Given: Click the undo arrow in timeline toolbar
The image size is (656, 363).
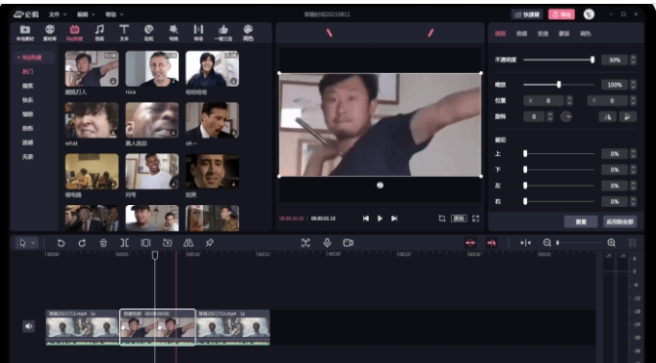Looking at the screenshot, I should click(61, 243).
